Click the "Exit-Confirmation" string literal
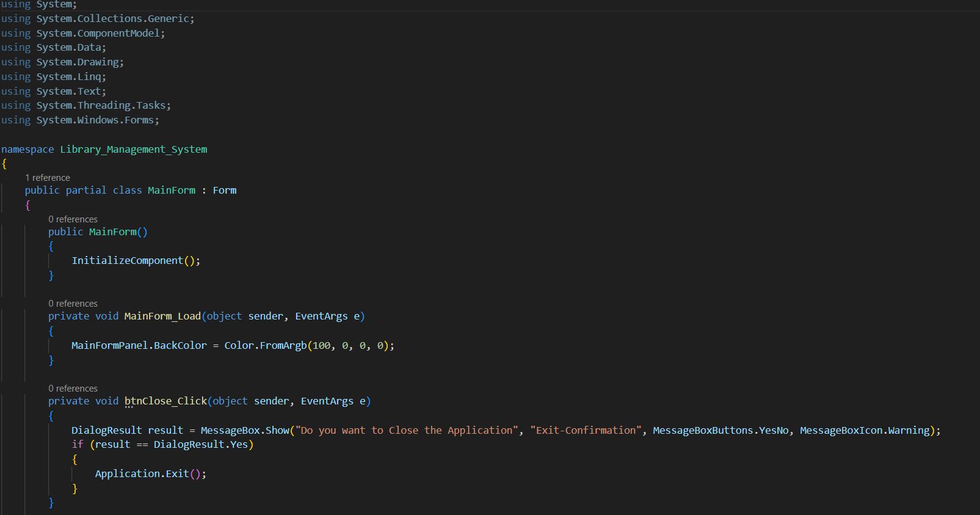The width and height of the screenshot is (980, 515). (586, 431)
